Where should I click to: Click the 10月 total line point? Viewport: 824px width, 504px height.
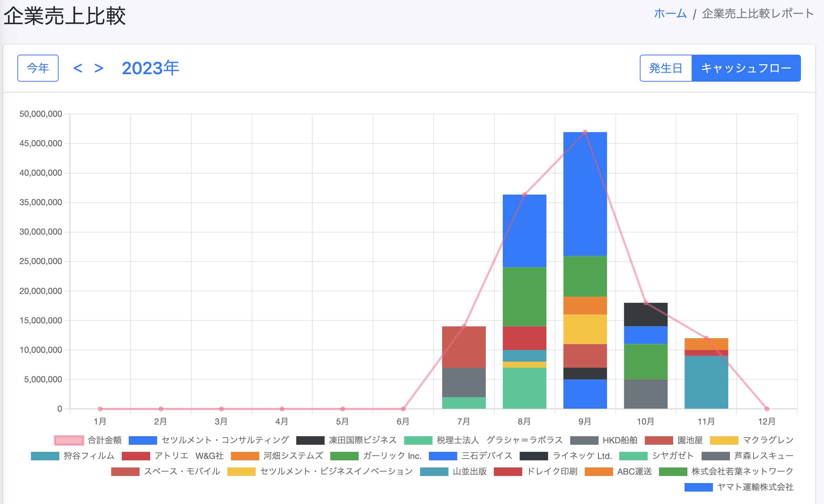(x=646, y=303)
